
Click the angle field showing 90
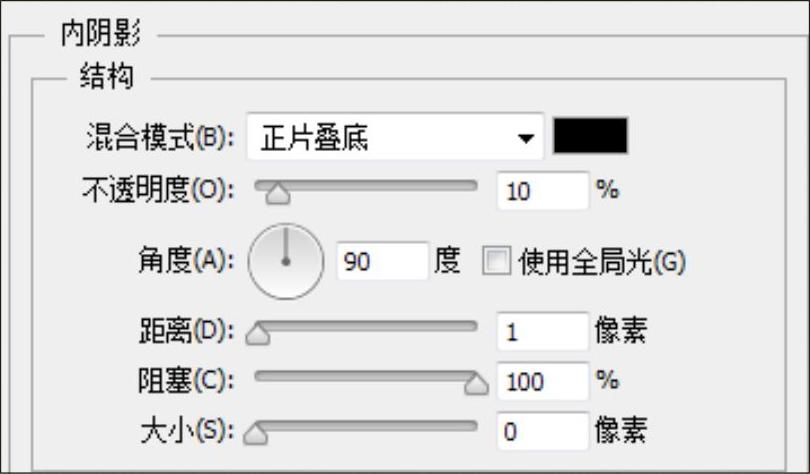tap(381, 262)
